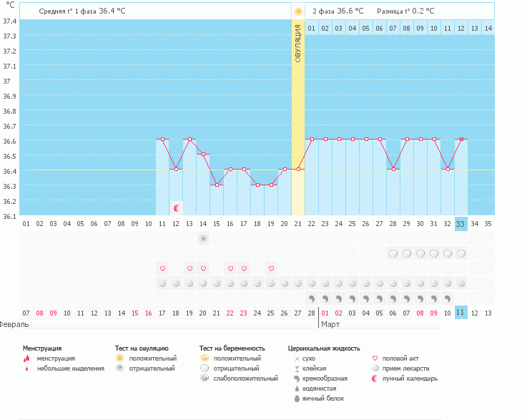Click the moon calendar icon on cycle day 12
This screenshot has width=522, height=420.
pyautogui.click(x=177, y=208)
